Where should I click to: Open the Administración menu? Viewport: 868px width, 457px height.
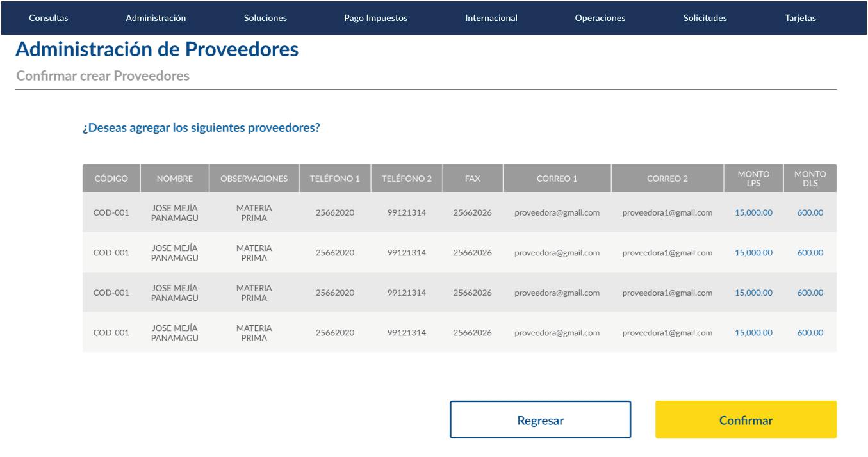point(156,19)
